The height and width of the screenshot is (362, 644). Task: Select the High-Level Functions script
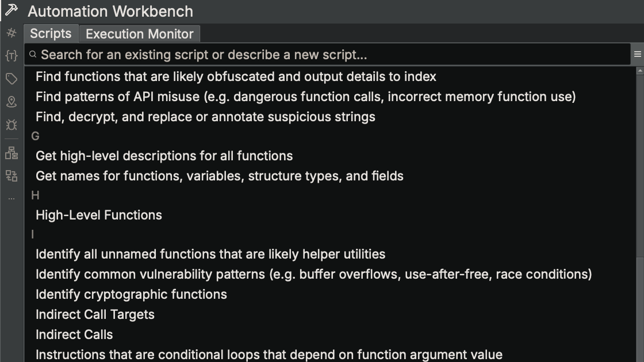(x=99, y=214)
